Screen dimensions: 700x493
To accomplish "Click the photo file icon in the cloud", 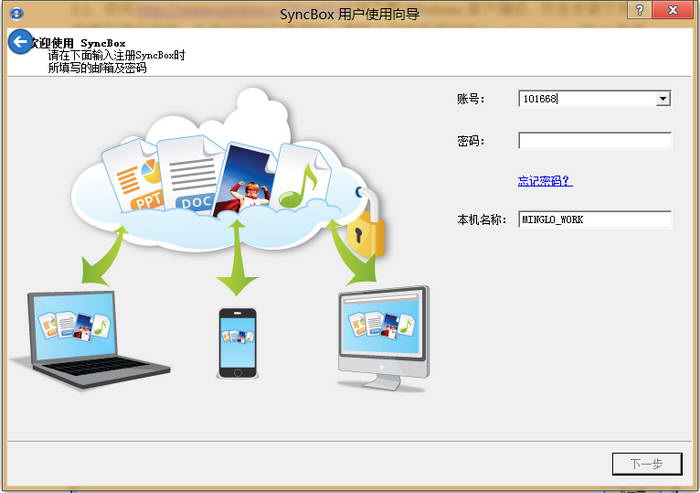I will point(245,179).
